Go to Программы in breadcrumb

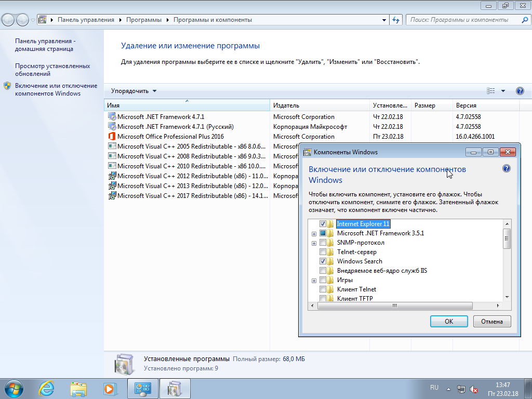[144, 20]
